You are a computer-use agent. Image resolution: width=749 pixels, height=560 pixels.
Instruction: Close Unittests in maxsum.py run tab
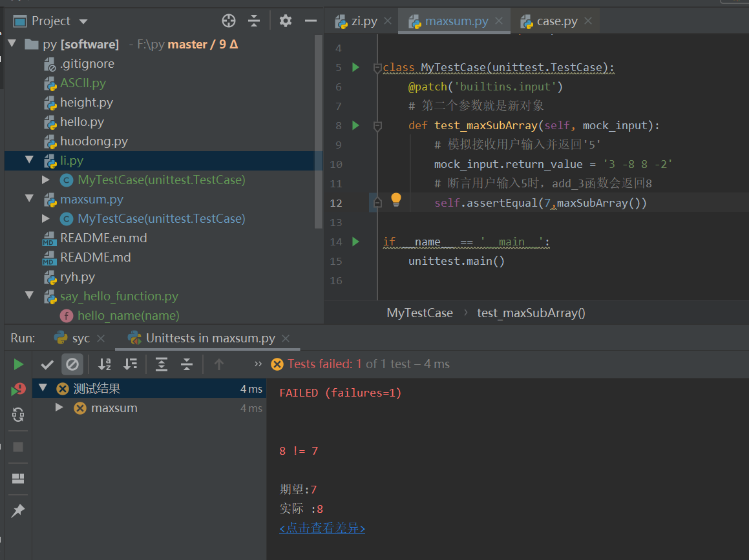click(x=286, y=338)
